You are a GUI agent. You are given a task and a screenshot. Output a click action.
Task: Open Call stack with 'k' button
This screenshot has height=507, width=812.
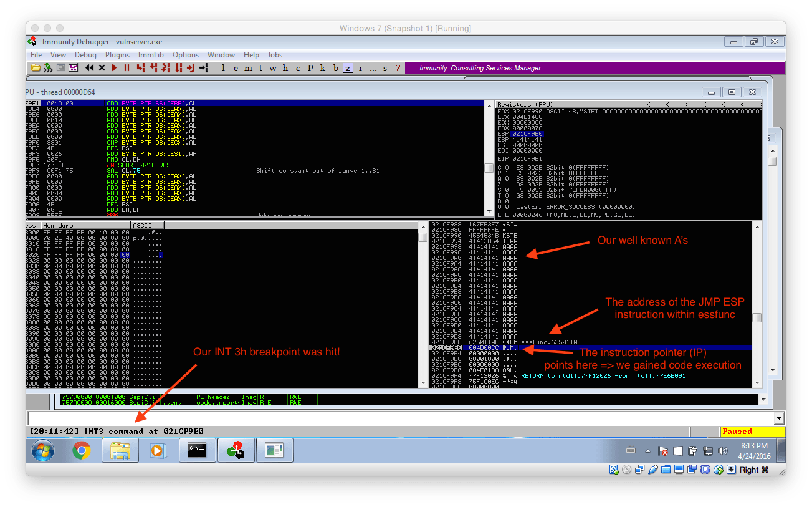point(323,68)
